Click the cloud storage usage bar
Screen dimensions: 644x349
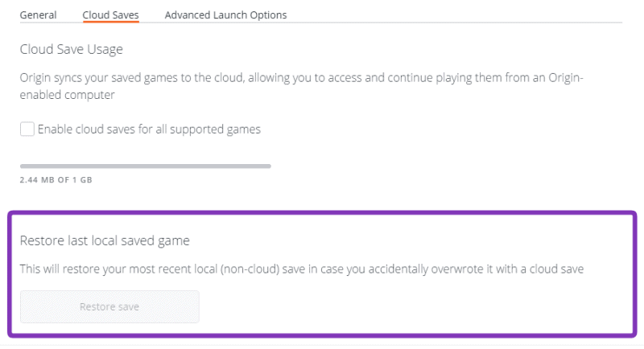146,166
